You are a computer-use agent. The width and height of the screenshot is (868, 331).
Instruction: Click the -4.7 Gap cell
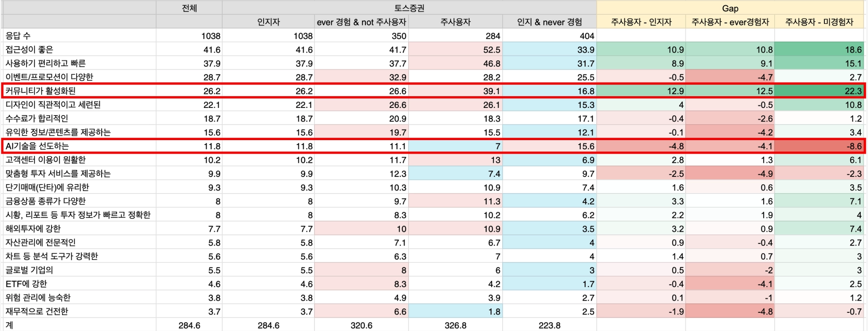pyautogui.click(x=730, y=77)
